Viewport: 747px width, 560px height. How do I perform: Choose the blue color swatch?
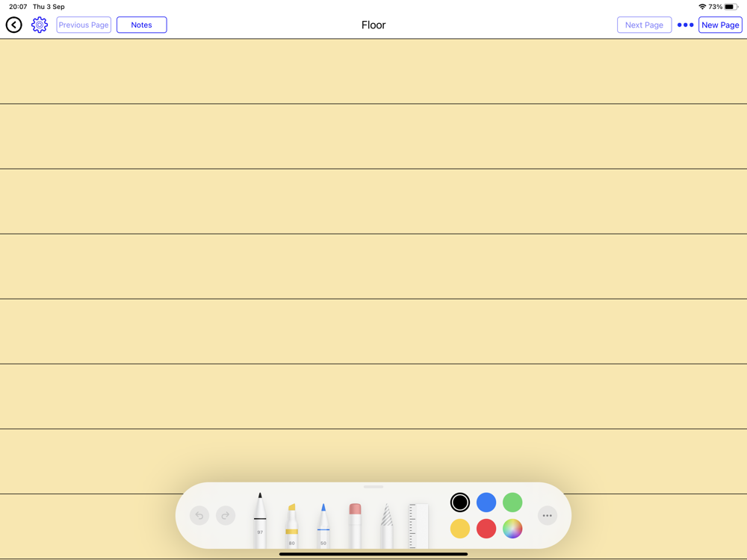486,502
